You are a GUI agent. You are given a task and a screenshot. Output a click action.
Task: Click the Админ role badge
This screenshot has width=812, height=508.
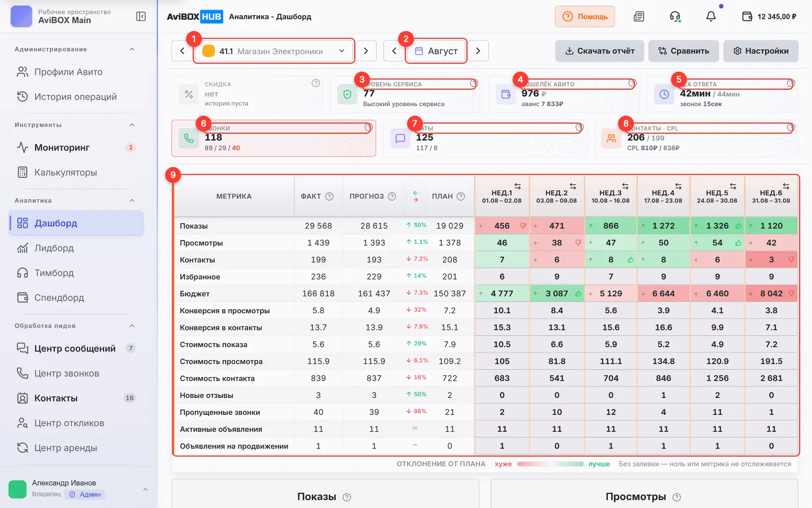[85, 494]
